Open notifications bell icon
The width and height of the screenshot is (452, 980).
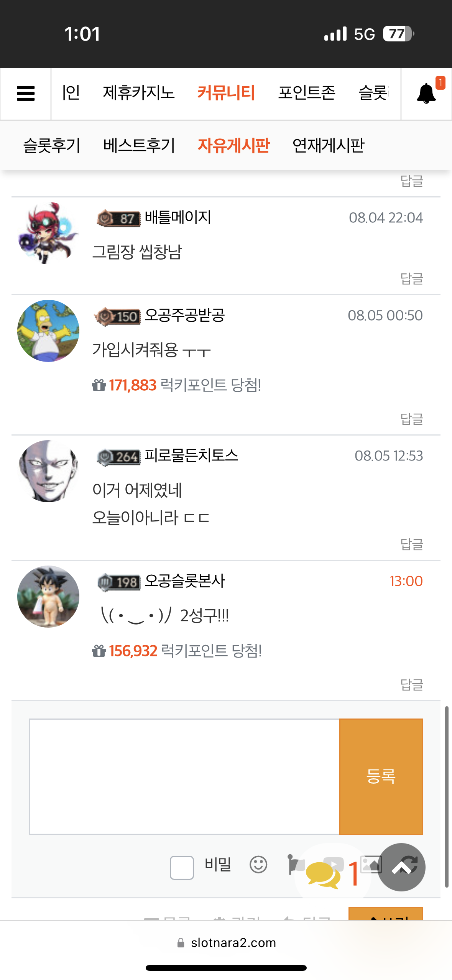tap(426, 93)
